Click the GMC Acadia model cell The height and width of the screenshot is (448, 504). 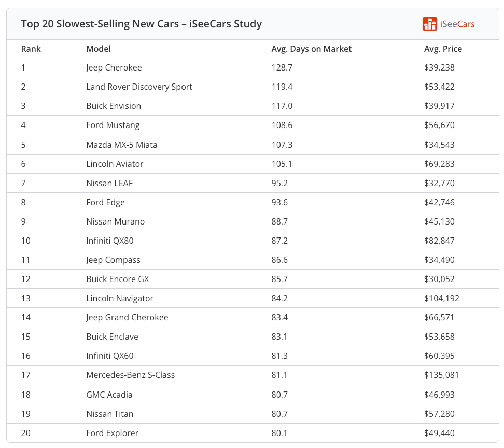point(109,395)
